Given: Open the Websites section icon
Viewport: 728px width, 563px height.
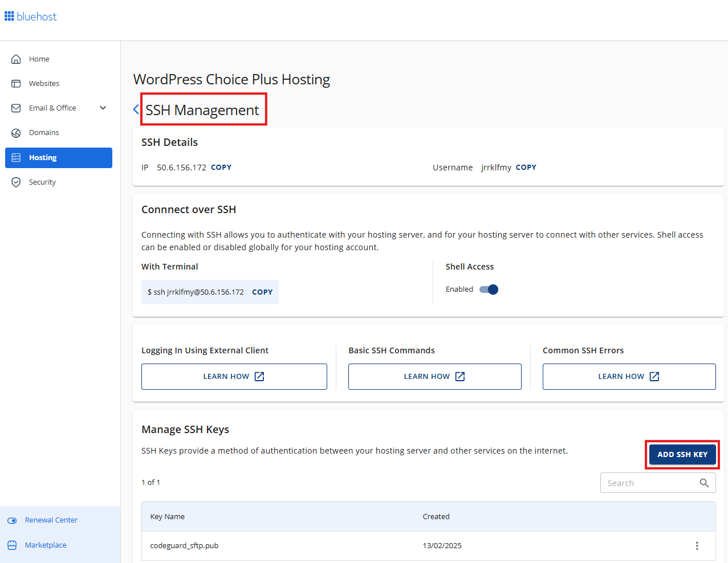Looking at the screenshot, I should coord(17,83).
